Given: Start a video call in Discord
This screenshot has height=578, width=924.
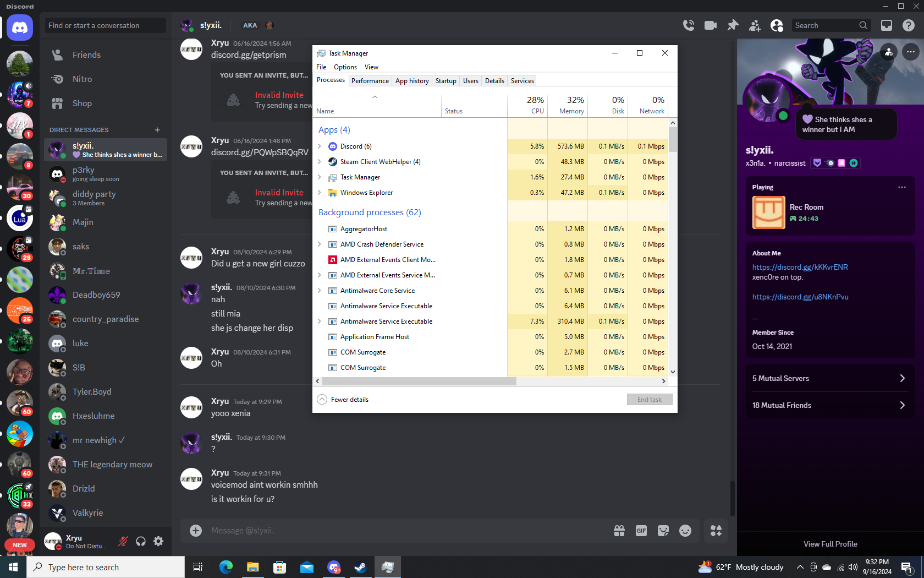Looking at the screenshot, I should 711,25.
